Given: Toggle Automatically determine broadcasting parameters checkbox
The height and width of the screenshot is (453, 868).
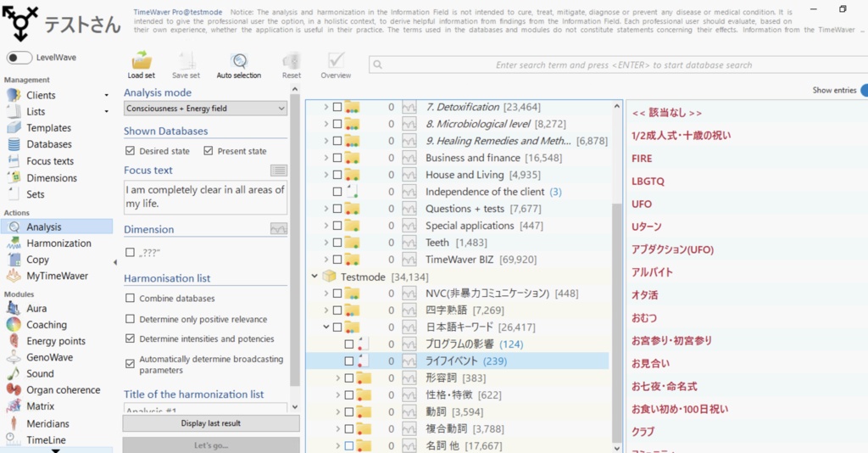Looking at the screenshot, I should (x=130, y=364).
